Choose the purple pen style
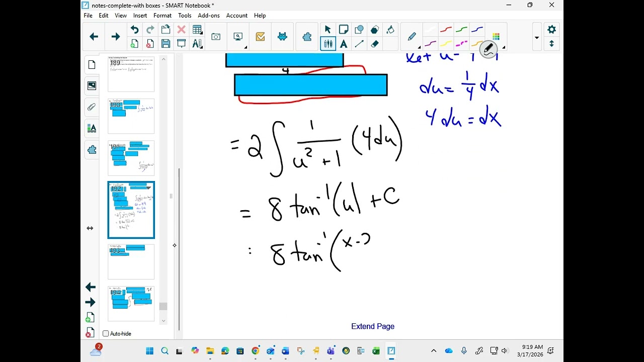The image size is (644, 362). click(430, 44)
